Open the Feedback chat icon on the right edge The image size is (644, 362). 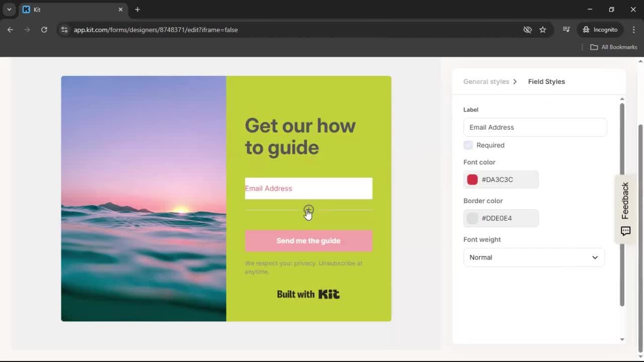[x=625, y=231]
